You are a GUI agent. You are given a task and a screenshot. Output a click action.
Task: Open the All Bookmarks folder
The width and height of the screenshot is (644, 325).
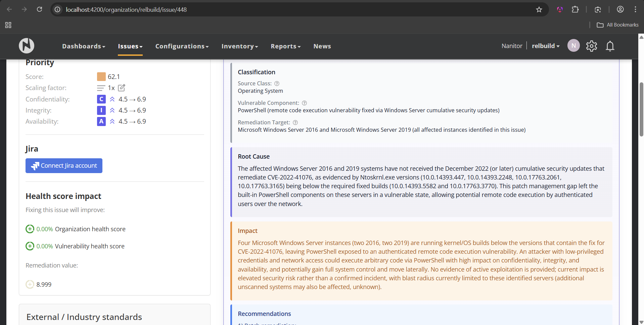point(617,25)
